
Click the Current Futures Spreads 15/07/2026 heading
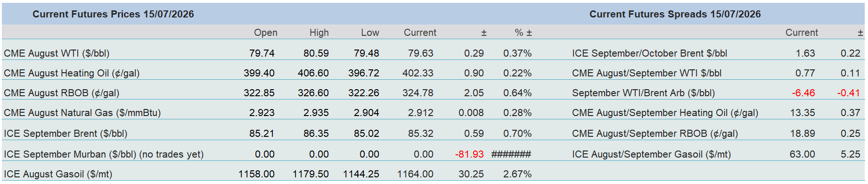tap(675, 14)
